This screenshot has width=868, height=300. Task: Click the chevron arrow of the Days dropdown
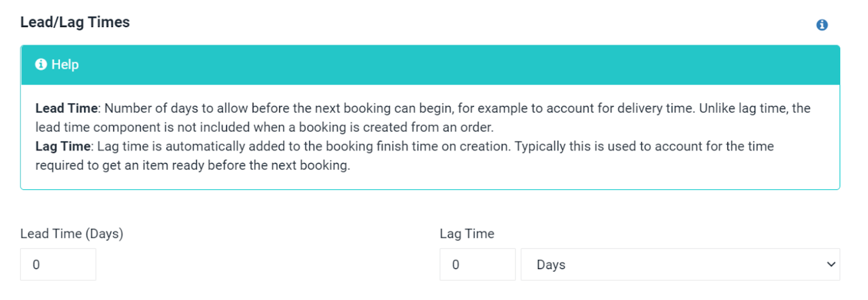[x=831, y=265]
